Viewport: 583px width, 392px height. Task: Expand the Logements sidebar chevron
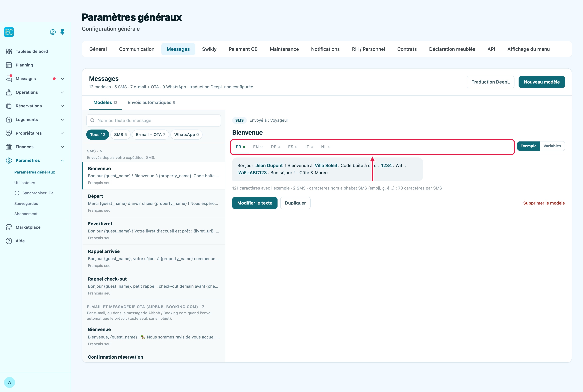[x=63, y=119]
